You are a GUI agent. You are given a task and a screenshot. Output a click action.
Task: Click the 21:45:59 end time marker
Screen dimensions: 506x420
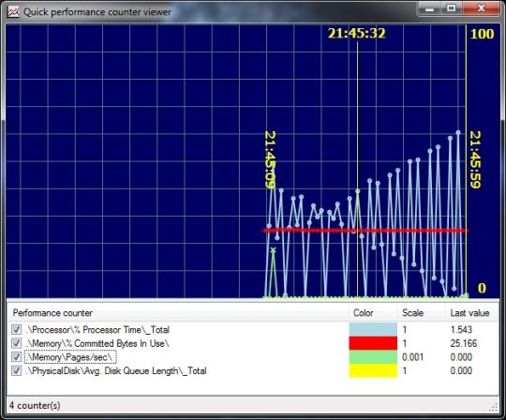coord(475,159)
